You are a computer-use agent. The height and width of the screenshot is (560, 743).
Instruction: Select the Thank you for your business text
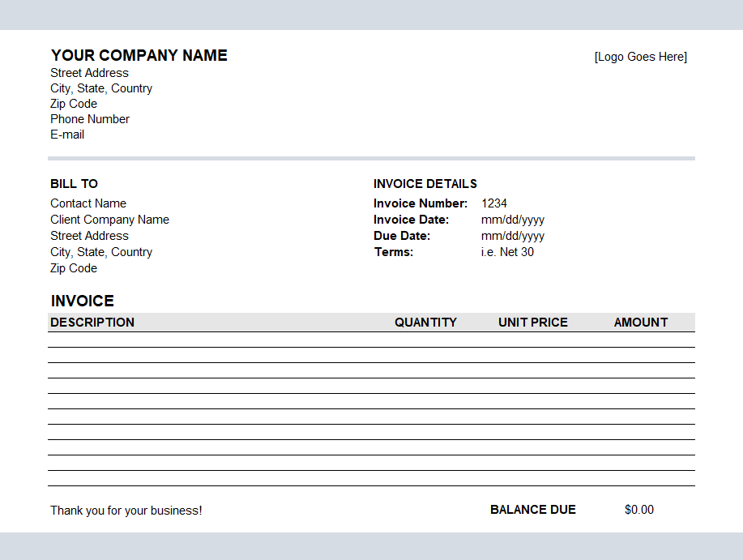126,511
